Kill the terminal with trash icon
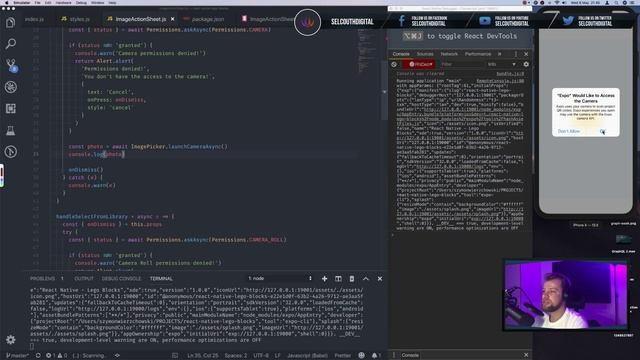 click(x=352, y=279)
